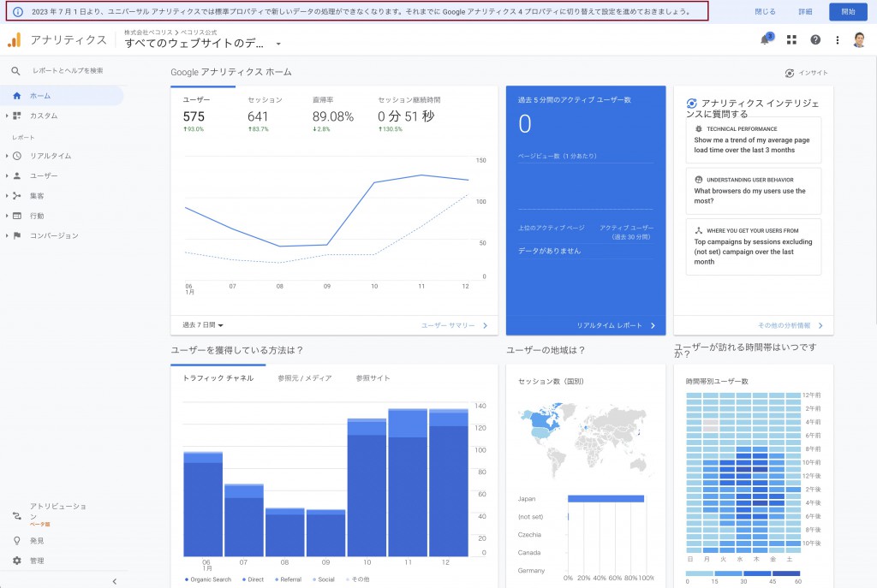Expand the 行動 report section
Screen dimensions: 877x588
pyautogui.click(x=7, y=216)
